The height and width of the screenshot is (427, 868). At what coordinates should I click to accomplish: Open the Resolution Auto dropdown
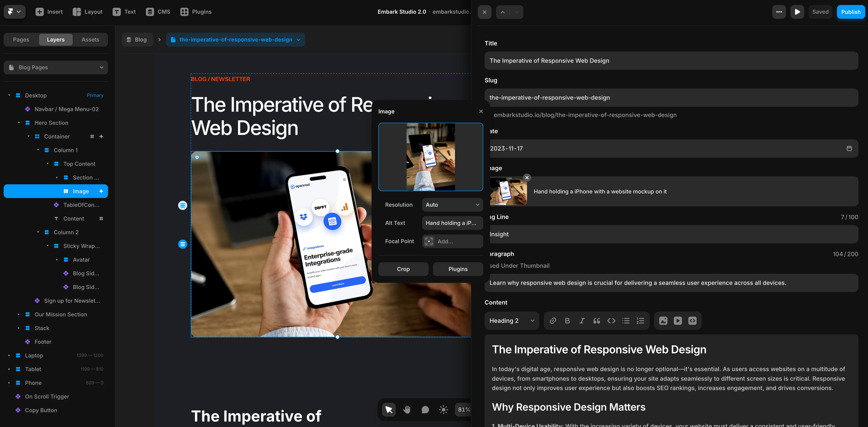452,205
